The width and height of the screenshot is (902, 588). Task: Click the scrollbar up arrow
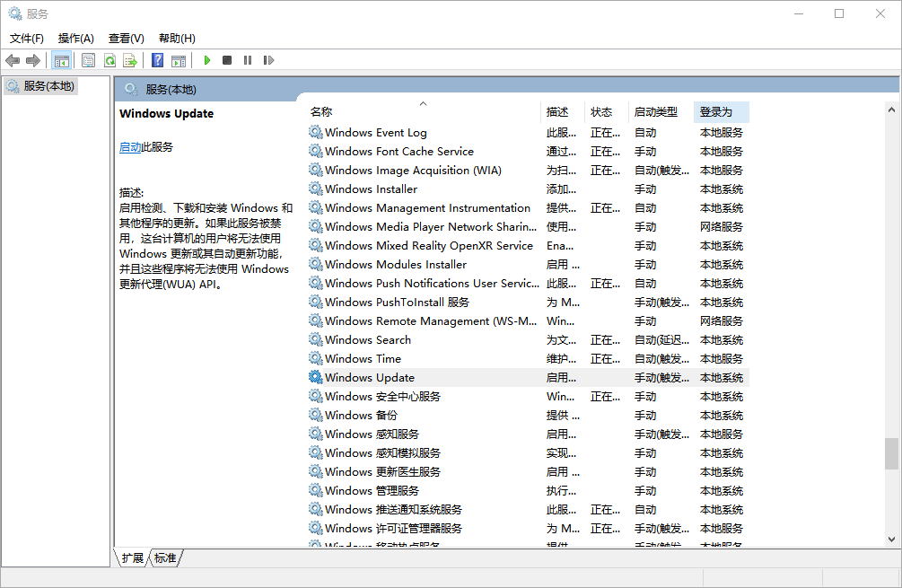click(x=891, y=110)
